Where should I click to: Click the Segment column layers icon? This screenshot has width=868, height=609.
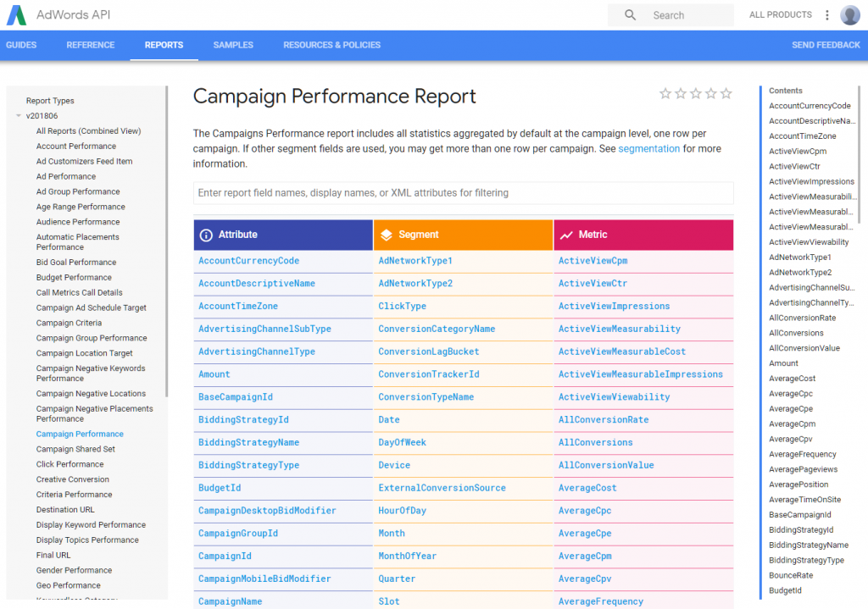pyautogui.click(x=386, y=235)
